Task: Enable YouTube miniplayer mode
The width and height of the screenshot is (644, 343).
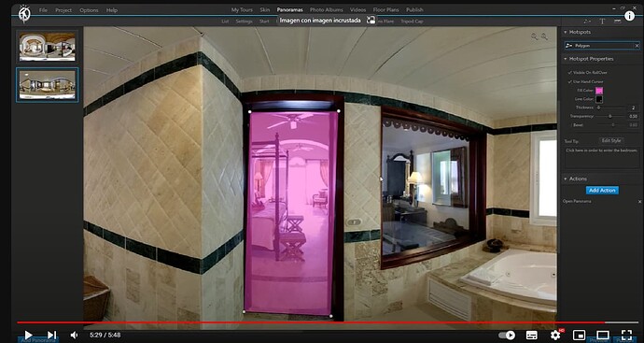Action: (579, 335)
